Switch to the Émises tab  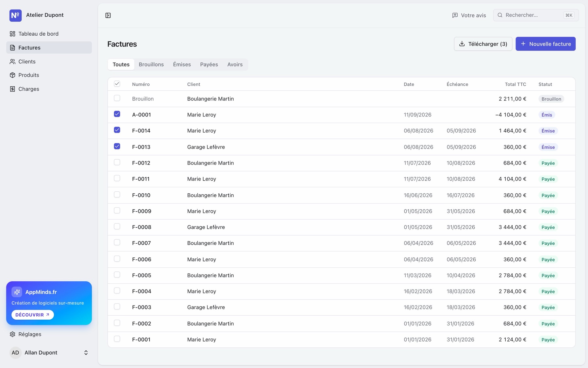tap(182, 64)
